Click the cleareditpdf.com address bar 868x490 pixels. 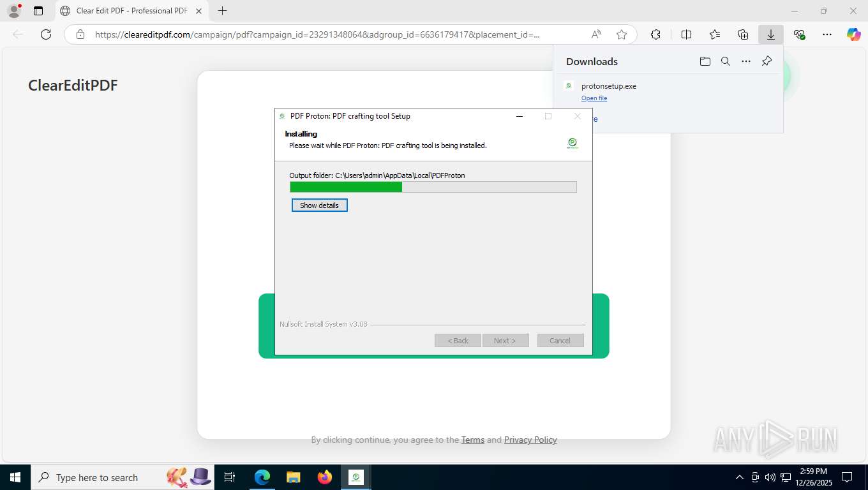[317, 34]
